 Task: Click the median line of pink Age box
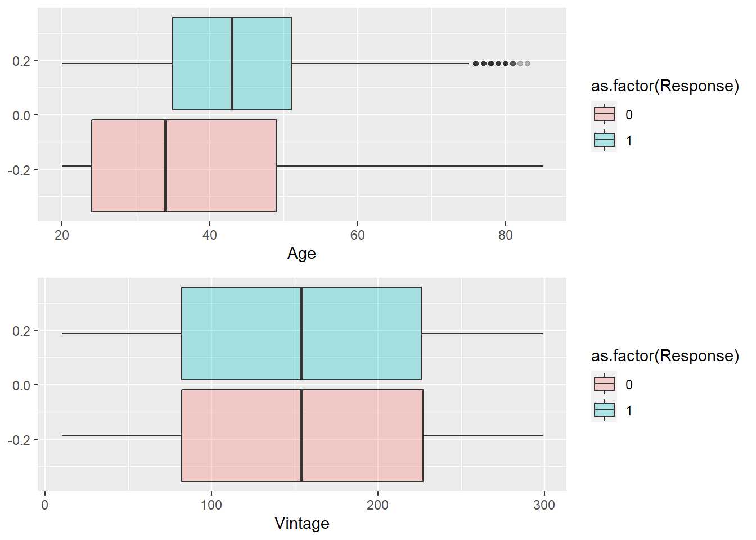[165, 166]
